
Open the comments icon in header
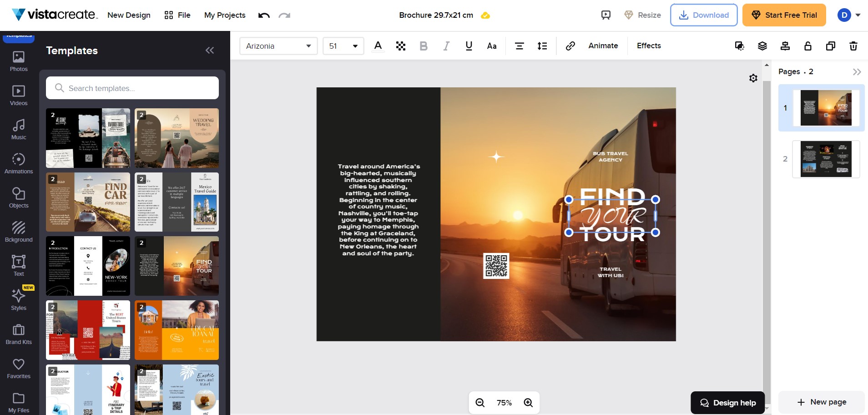[x=606, y=15]
